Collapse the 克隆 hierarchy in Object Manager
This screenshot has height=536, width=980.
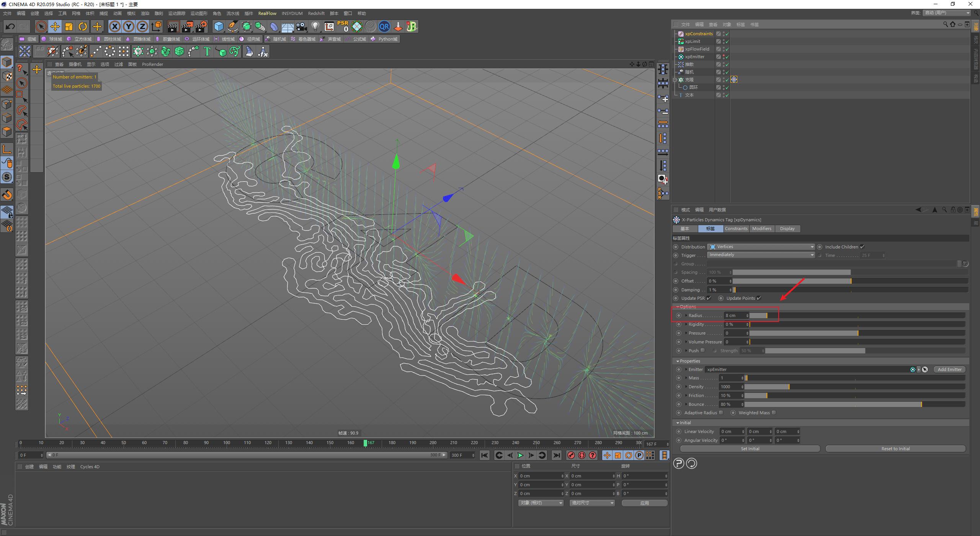coord(675,80)
